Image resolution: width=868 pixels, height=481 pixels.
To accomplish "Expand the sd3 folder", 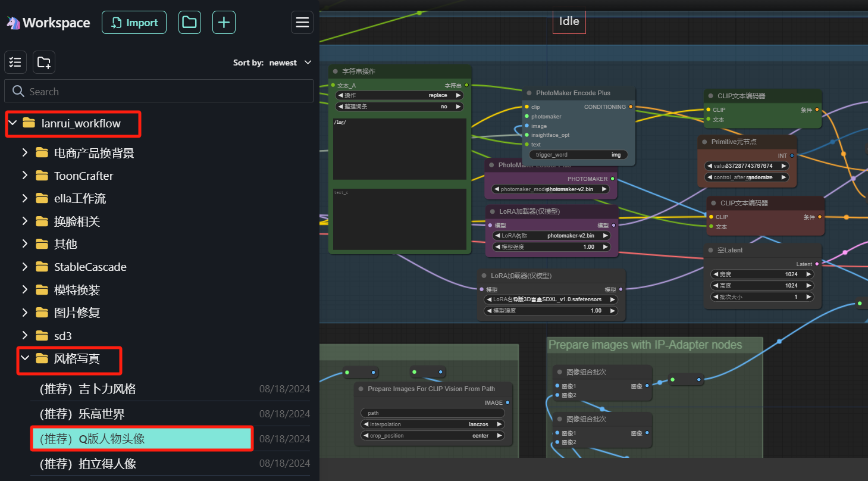I will pos(25,336).
